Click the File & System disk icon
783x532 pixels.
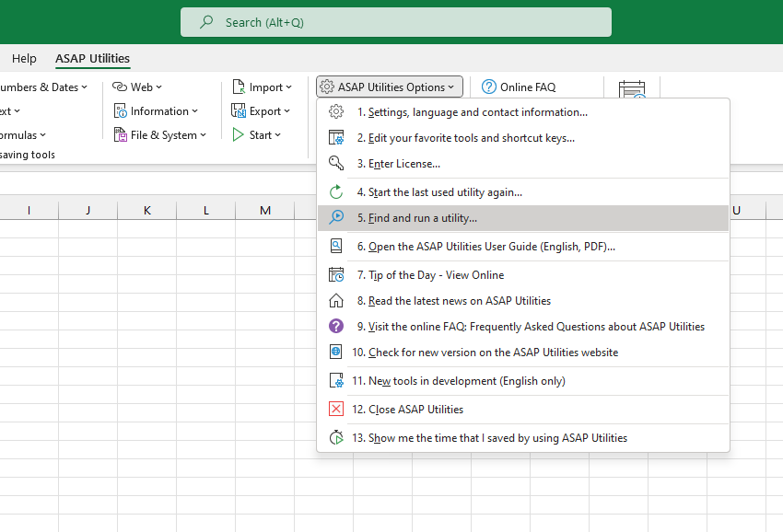(121, 134)
